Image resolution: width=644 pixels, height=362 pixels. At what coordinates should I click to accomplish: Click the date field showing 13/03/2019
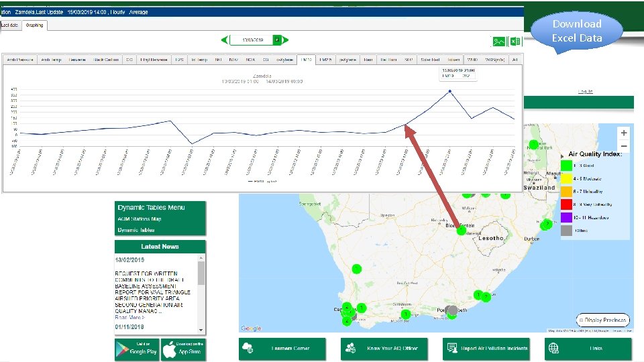(252, 40)
